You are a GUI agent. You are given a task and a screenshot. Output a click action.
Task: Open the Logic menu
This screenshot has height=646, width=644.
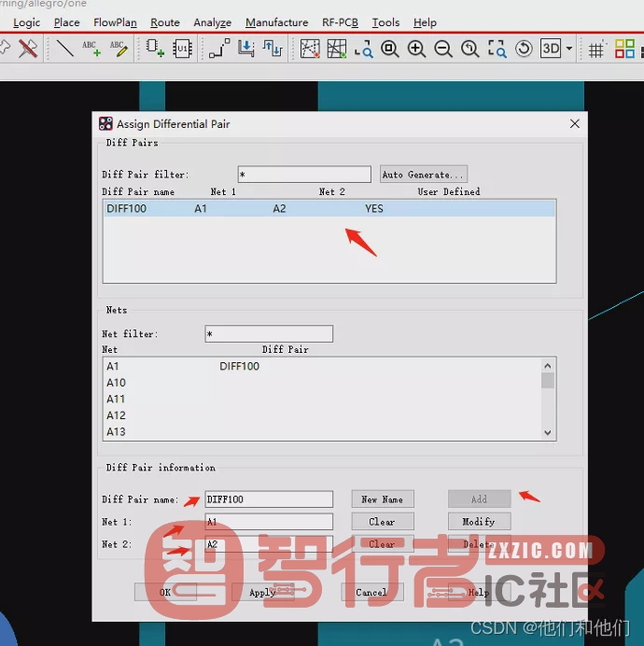point(26,22)
